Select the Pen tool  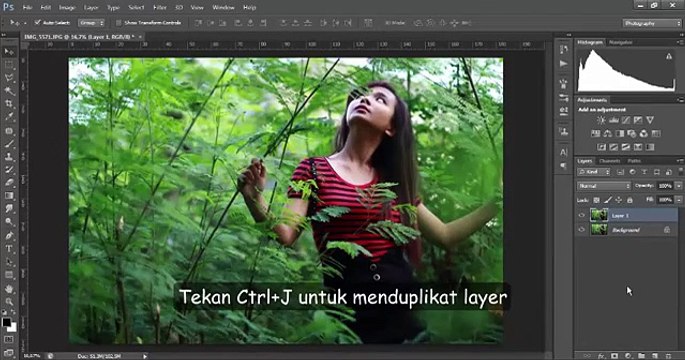9,235
